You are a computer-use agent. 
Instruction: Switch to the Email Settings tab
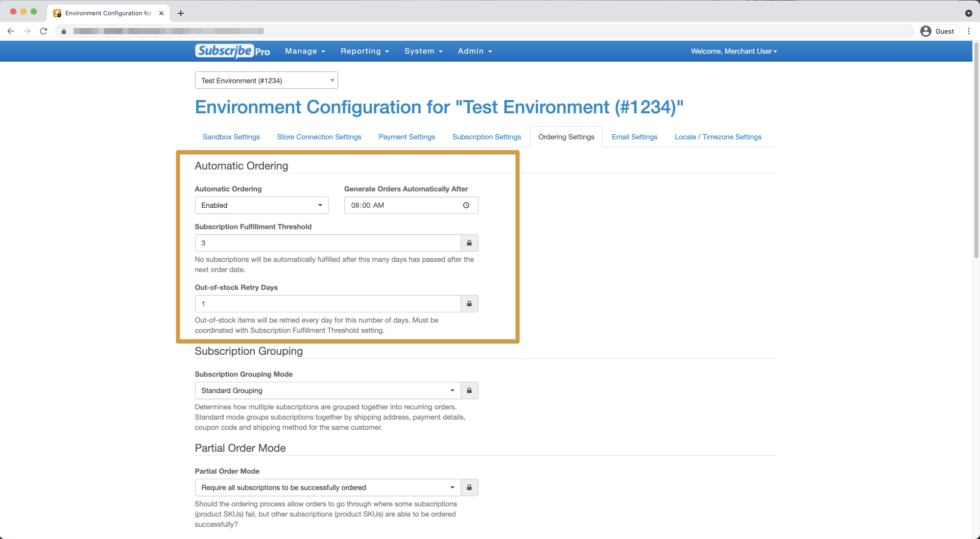click(x=635, y=137)
